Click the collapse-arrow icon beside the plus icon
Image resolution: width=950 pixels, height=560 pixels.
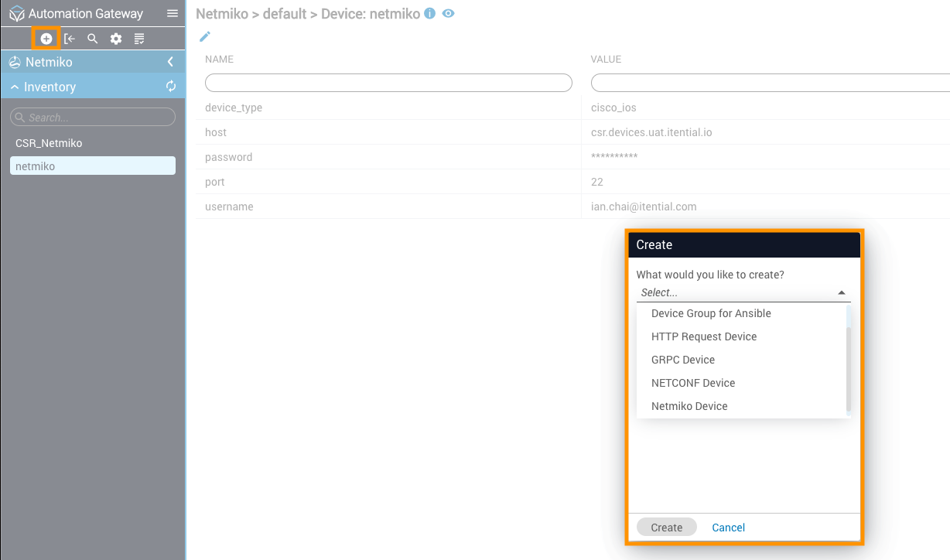pos(70,39)
